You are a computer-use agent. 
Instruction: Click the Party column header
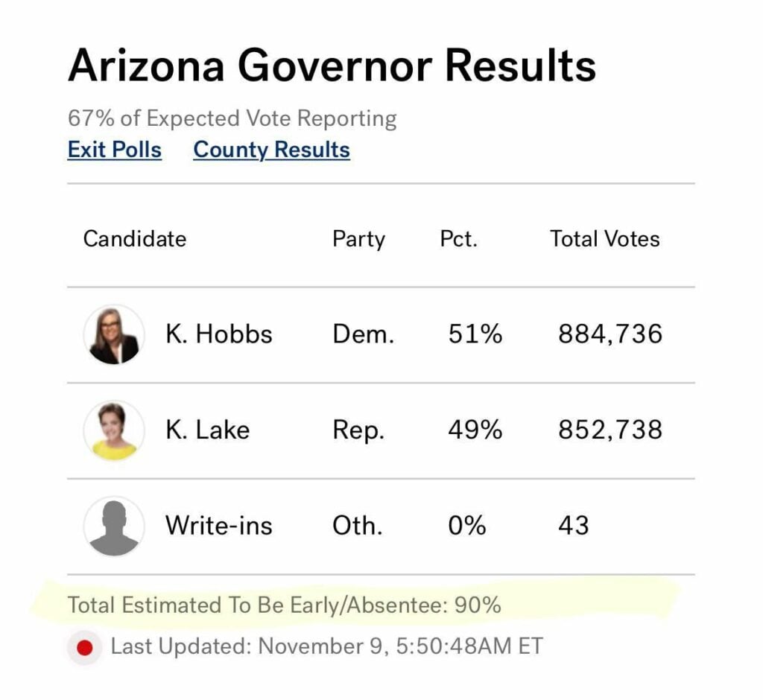[x=358, y=239]
